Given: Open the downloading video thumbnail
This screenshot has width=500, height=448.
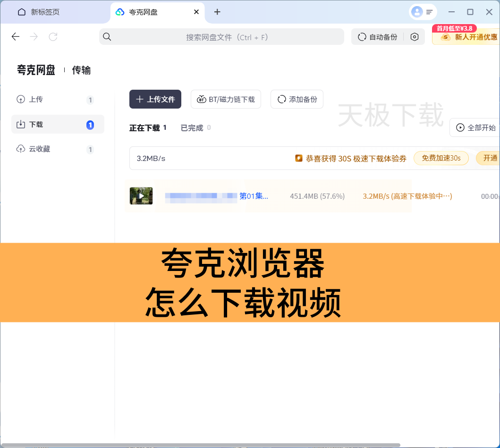Looking at the screenshot, I should [x=141, y=196].
